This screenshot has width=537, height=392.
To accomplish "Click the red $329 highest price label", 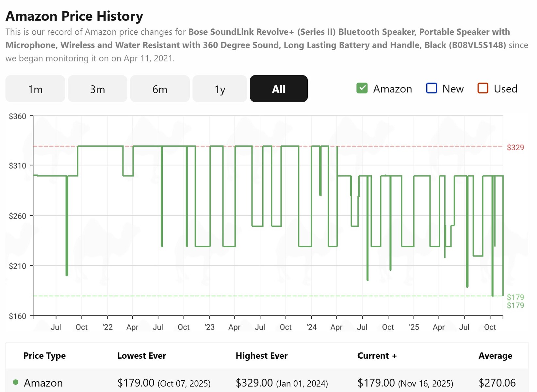I will click(515, 147).
